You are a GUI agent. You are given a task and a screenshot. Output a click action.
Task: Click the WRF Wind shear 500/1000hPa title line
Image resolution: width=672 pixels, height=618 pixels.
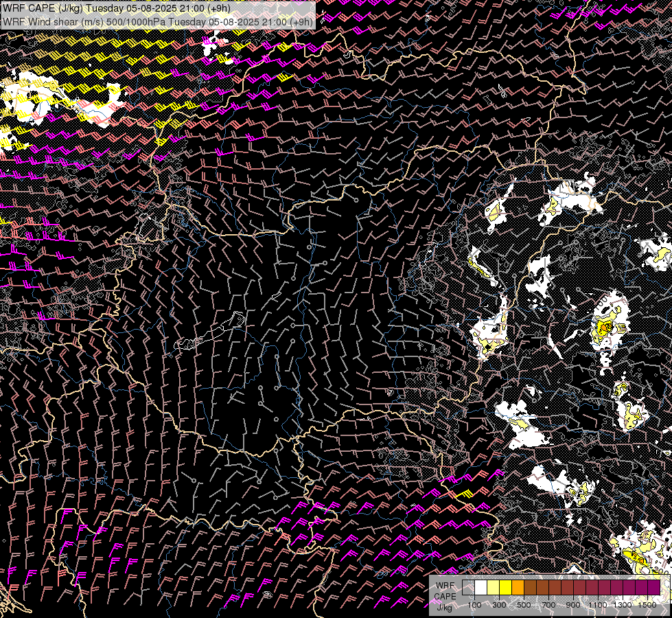pos(158,21)
